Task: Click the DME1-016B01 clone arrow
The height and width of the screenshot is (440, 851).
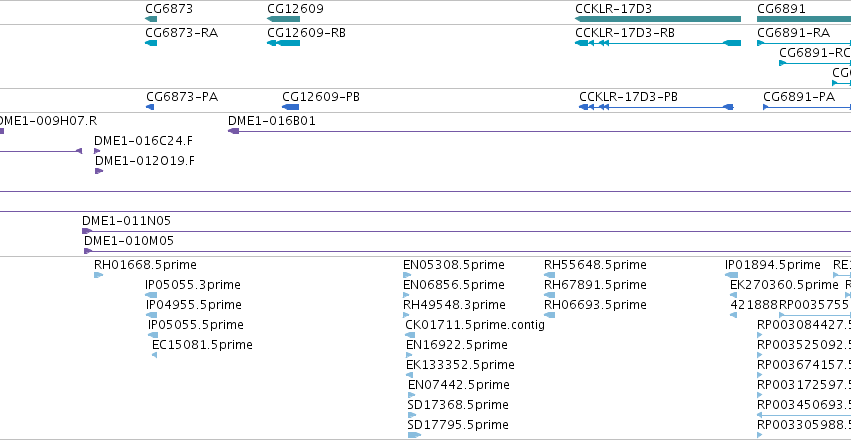Action: pos(234,131)
